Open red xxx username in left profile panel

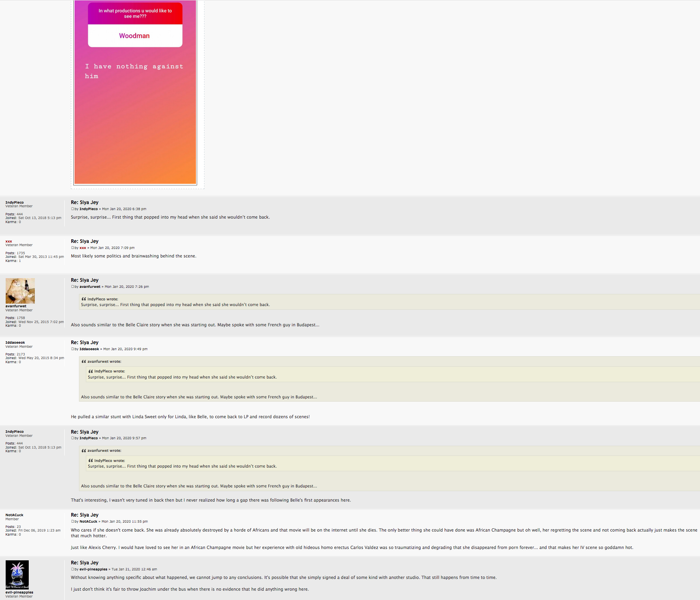click(9, 241)
